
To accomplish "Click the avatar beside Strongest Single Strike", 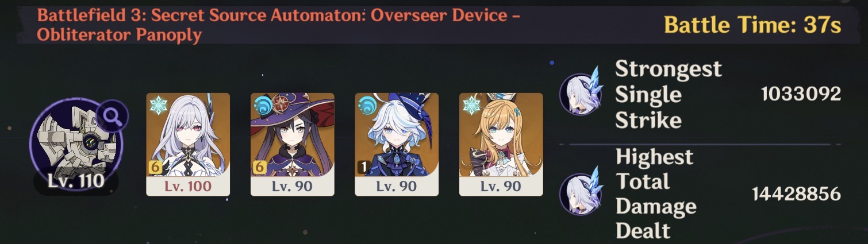I will (581, 95).
